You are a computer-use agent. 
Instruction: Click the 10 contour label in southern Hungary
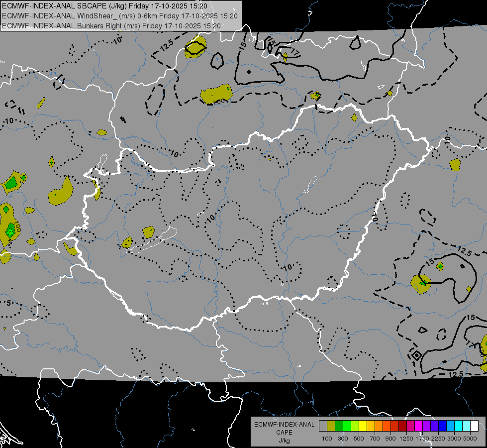click(288, 267)
